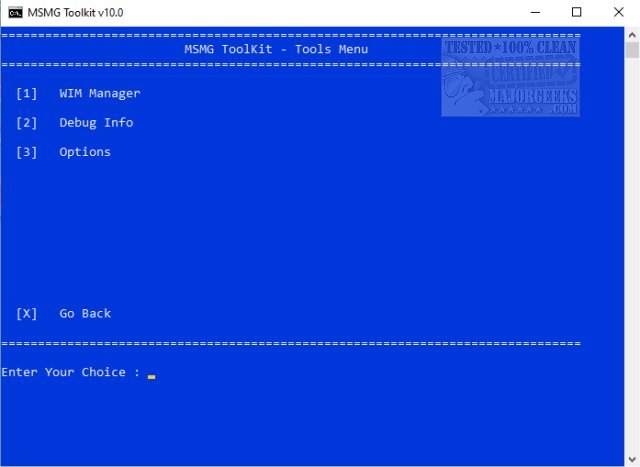Click the Debug Info menu entry
Viewport: 640px width, 467px height.
point(96,123)
